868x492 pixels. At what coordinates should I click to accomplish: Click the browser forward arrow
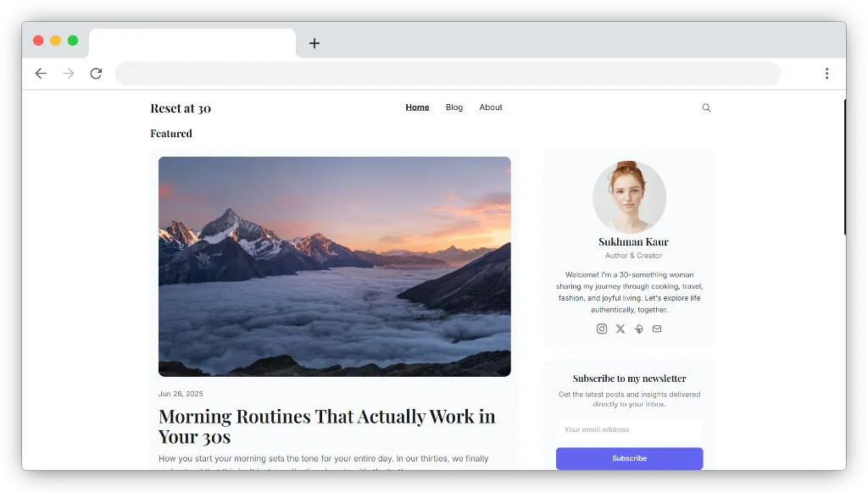click(69, 74)
